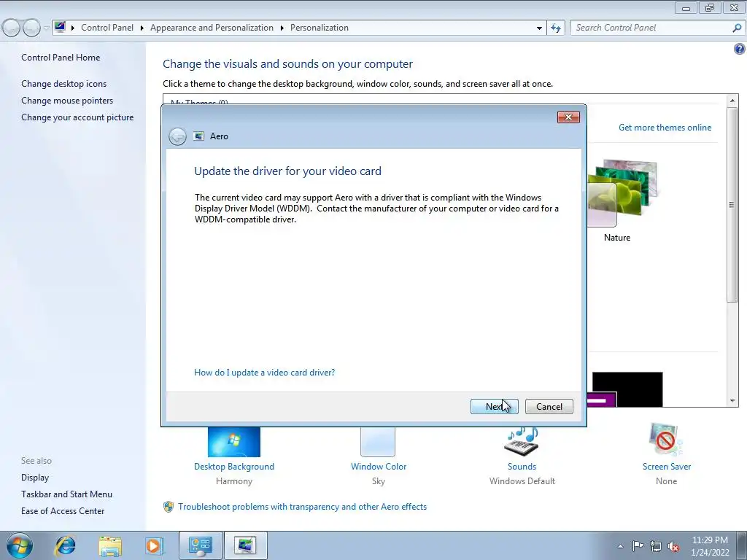Show hidden tray icons arrow
This screenshot has height=560, width=747.
[620, 546]
